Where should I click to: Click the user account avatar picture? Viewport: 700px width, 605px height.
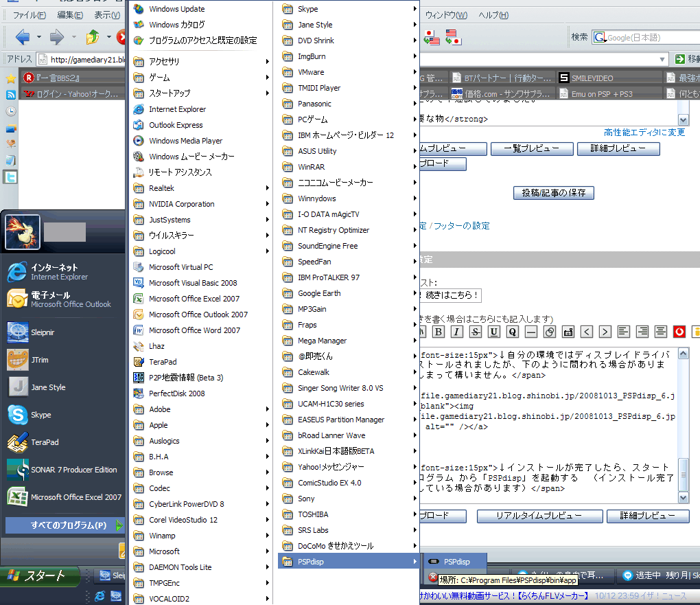(23, 232)
